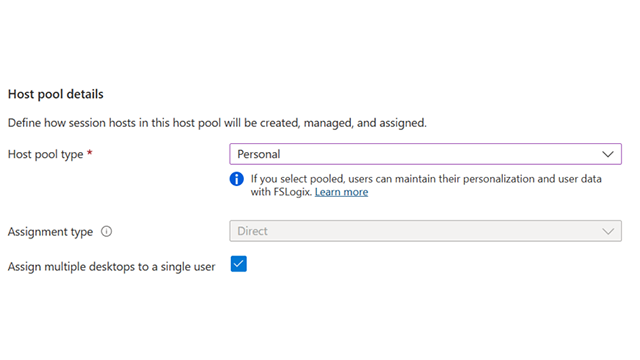Click the 'Assignment type' field label
Viewport: 640px width, 360px height.
click(50, 231)
